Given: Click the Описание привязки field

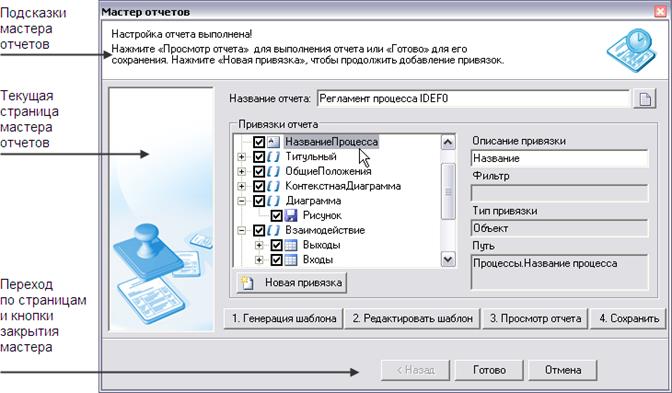Looking at the screenshot, I should pos(559,159).
